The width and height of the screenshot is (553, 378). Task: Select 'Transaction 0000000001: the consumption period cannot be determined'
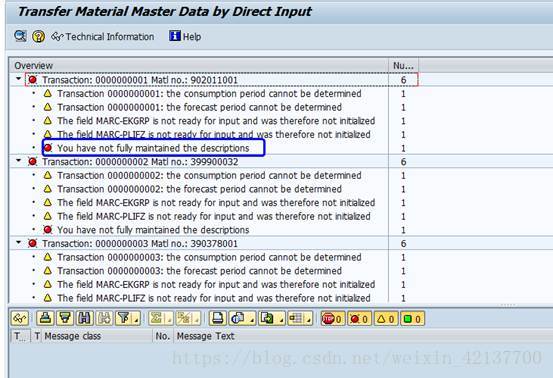pyautogui.click(x=209, y=94)
